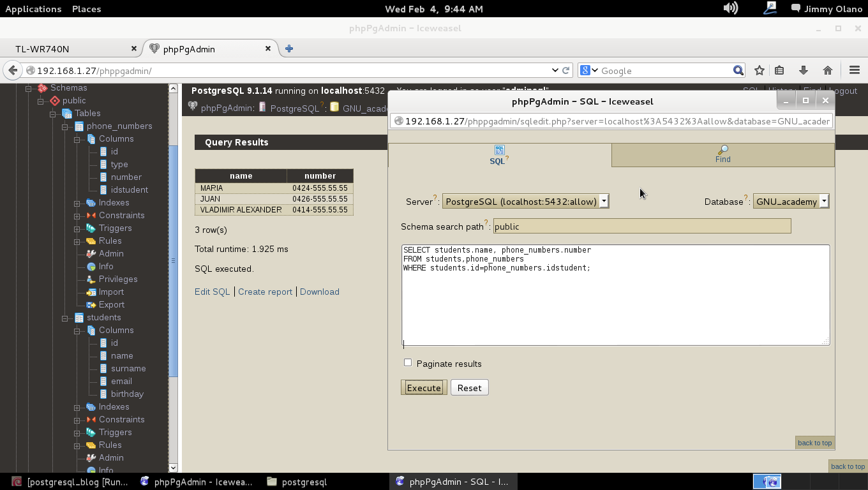The height and width of the screenshot is (490, 868).
Task: Switch to the TL-WR740N browser tab
Action: coord(42,49)
